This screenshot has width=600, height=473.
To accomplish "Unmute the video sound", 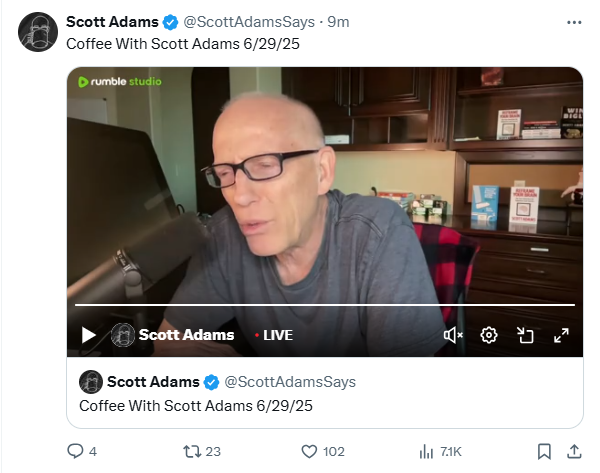I will click(x=453, y=335).
